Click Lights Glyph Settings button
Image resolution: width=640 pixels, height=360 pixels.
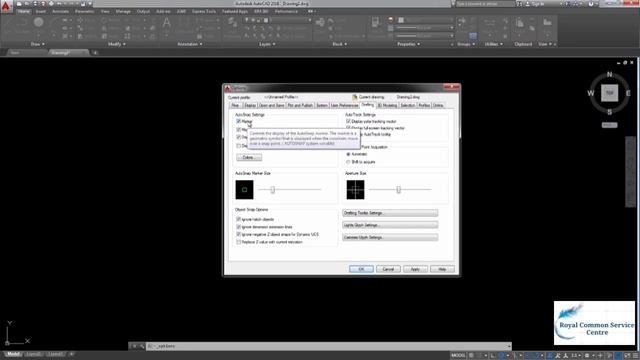point(390,225)
